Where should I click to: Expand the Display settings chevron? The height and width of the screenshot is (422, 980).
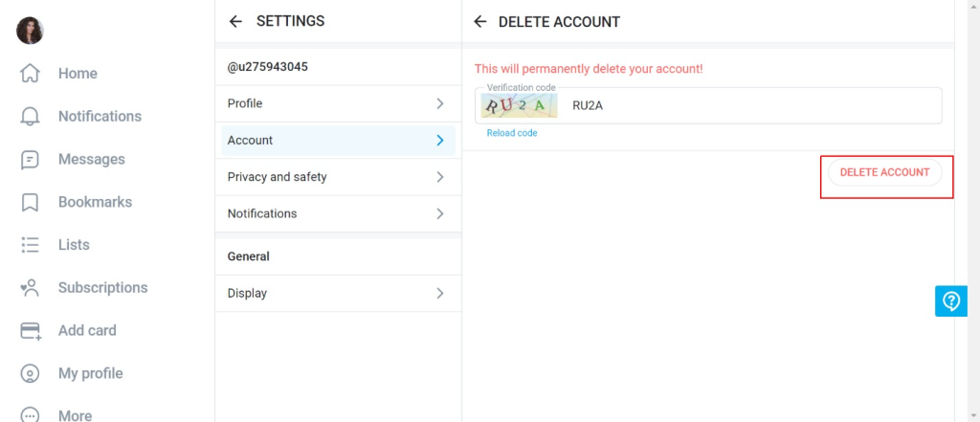click(x=440, y=293)
